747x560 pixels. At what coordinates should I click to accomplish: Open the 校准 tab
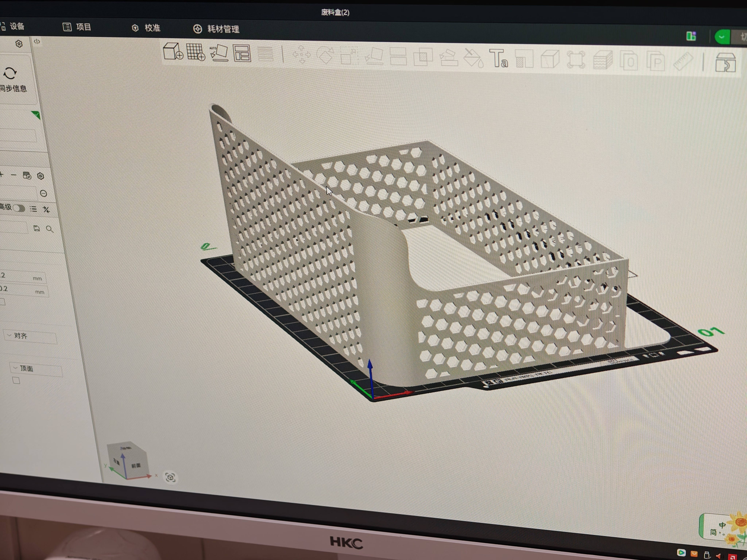point(146,28)
